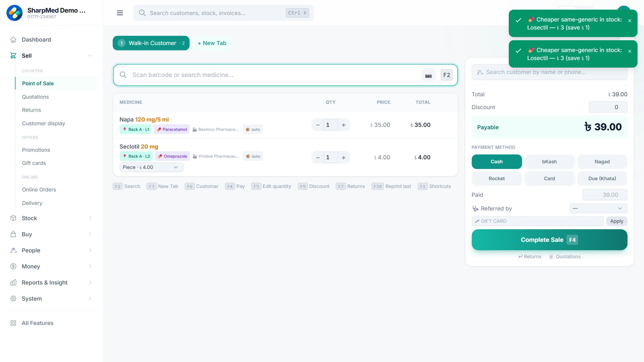Select Due (Khata) payment method
Screen dimensions: 644x362
tap(602, 179)
